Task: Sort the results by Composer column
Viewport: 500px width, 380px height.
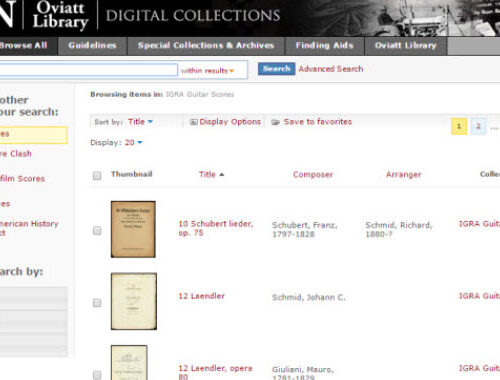Action: [x=313, y=174]
